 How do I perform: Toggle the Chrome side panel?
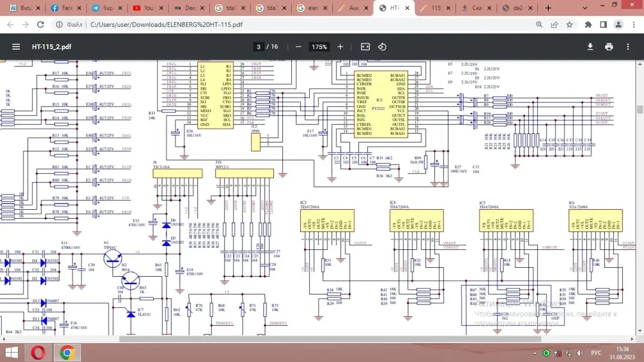click(603, 24)
